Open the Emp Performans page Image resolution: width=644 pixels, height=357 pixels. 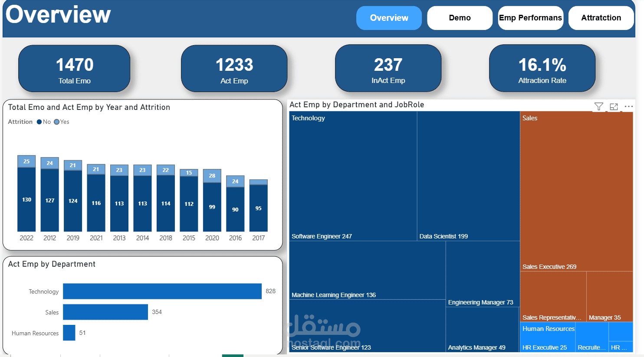pos(530,17)
